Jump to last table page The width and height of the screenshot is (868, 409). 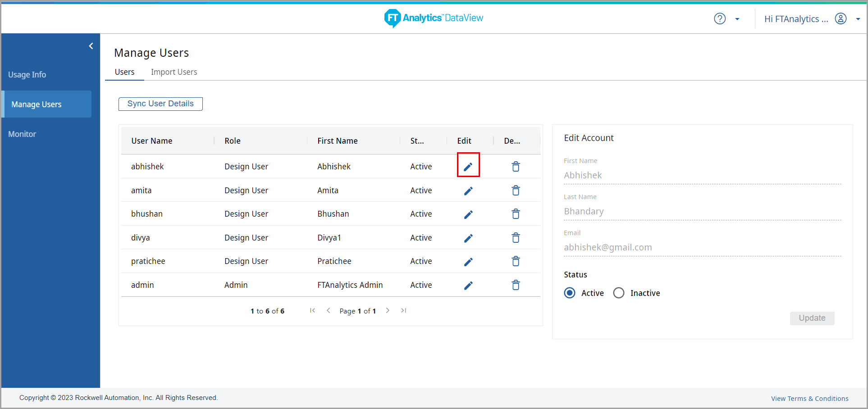(404, 310)
